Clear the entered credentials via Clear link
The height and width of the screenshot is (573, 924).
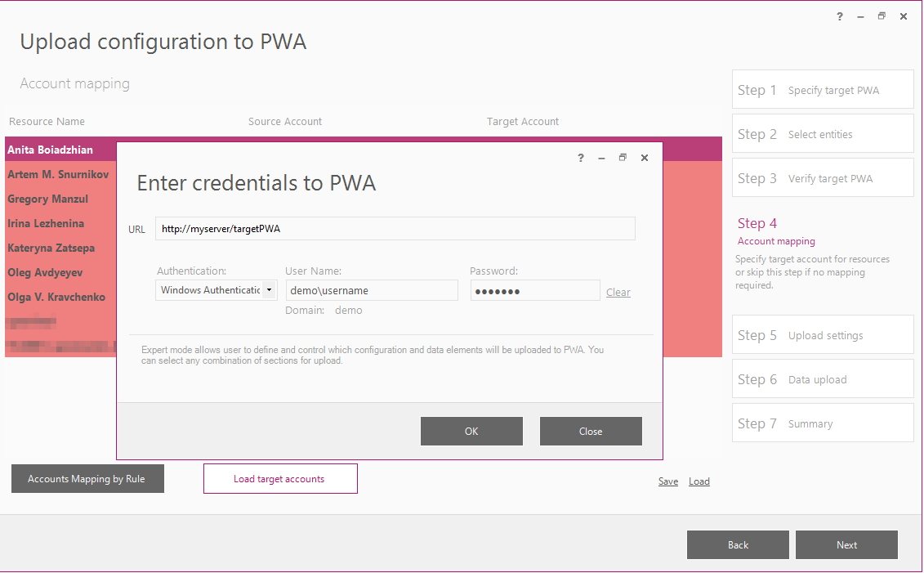click(x=618, y=292)
